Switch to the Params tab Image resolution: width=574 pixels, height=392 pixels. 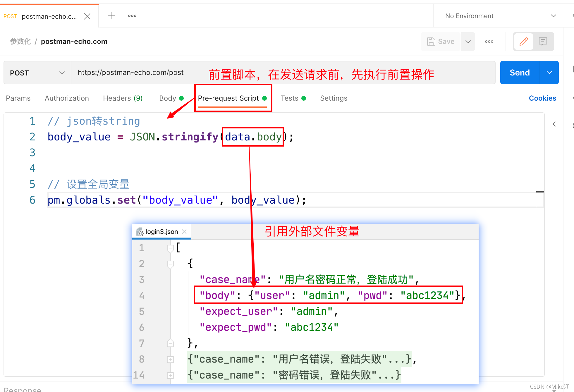click(18, 98)
